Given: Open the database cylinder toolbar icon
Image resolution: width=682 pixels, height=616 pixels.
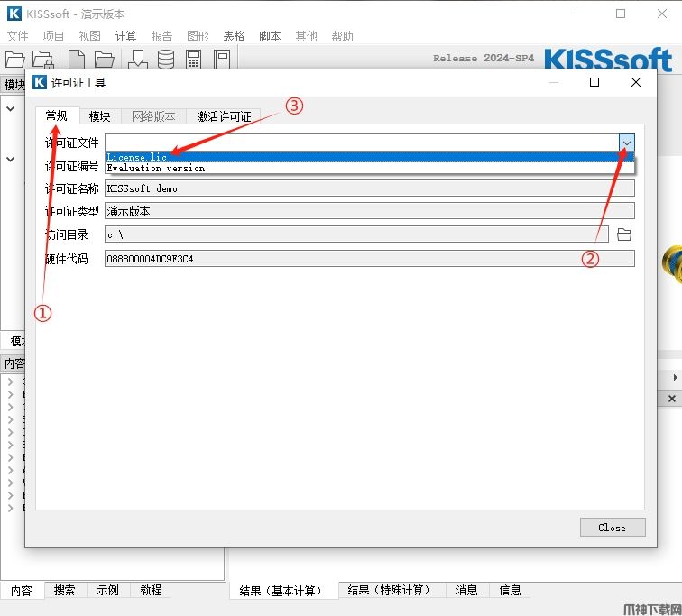Looking at the screenshot, I should coord(166,60).
